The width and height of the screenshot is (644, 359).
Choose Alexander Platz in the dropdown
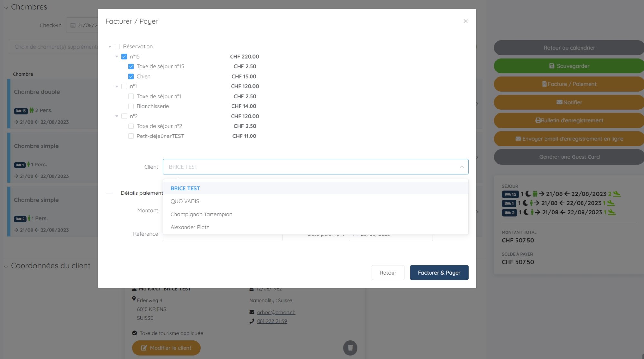[190, 227]
